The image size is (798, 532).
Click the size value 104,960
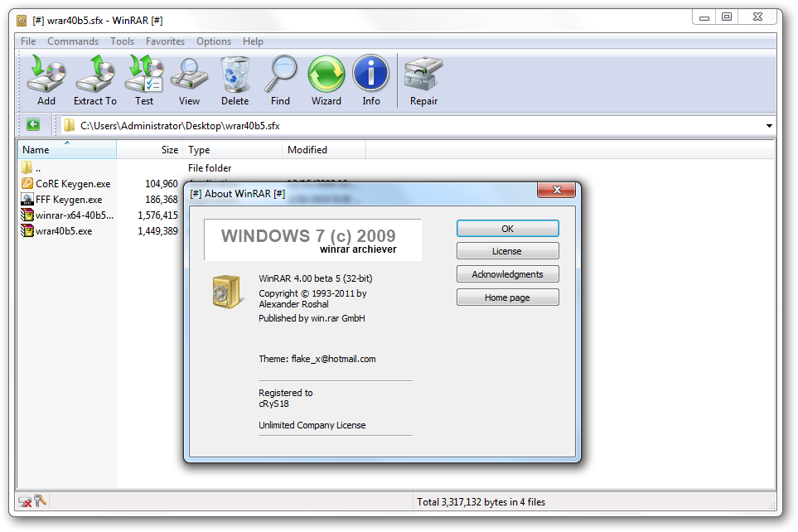[x=162, y=184]
